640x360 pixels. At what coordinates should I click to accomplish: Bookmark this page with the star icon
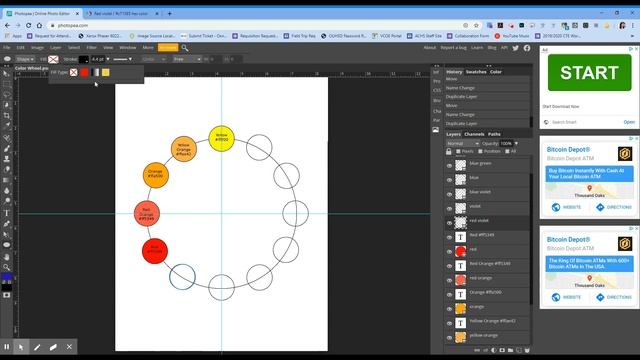pos(476,25)
